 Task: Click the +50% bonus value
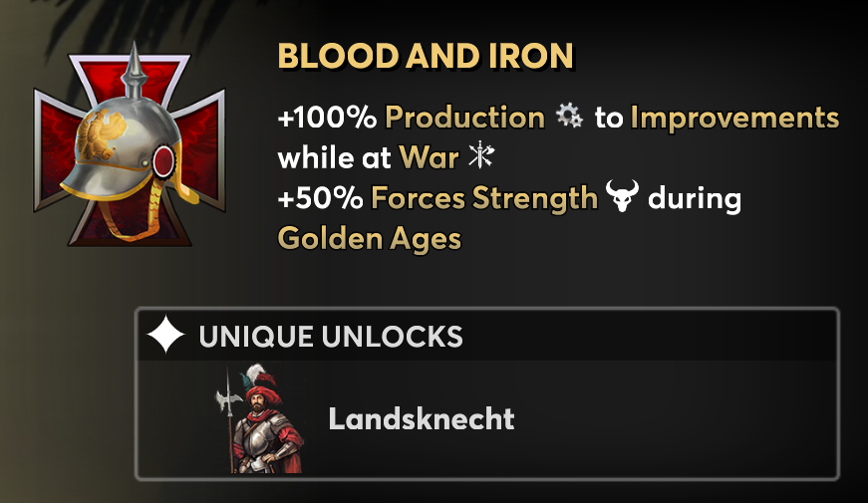pyautogui.click(x=320, y=198)
